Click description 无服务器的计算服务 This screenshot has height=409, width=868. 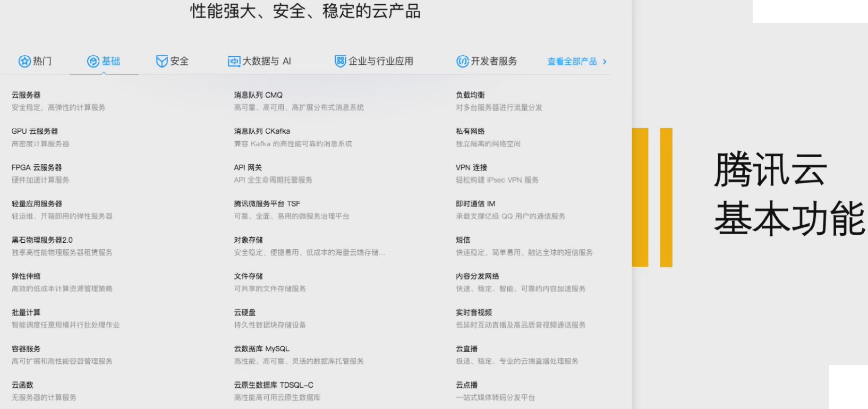click(44, 397)
